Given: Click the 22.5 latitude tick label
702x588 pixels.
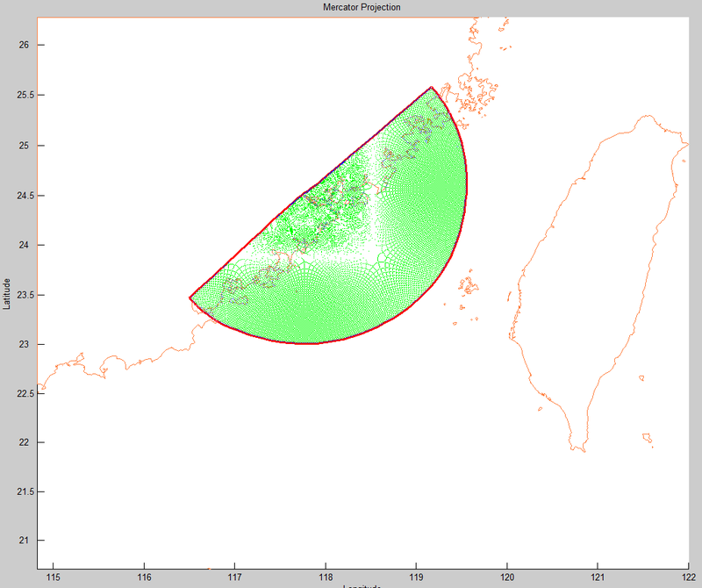Looking at the screenshot, I should 22,393.
